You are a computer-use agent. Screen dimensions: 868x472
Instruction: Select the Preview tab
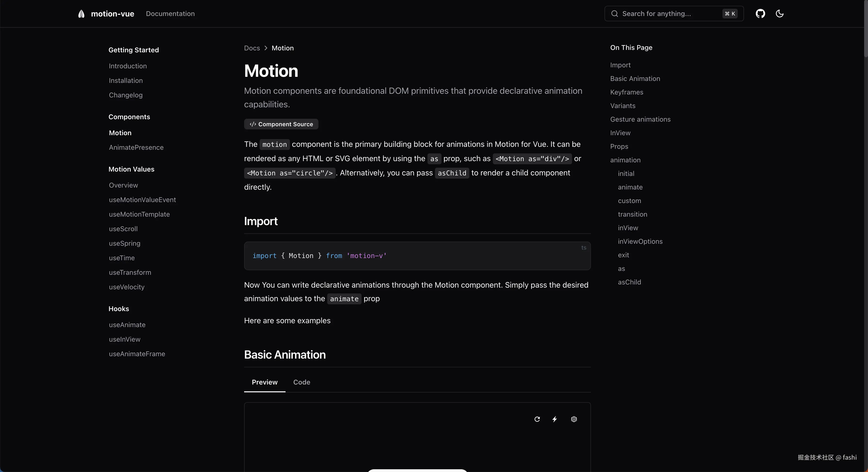[x=264, y=382]
